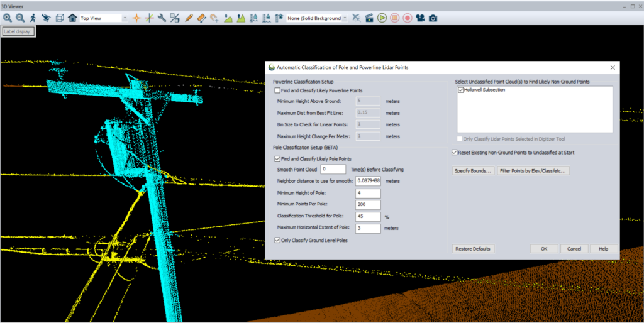Click the screenshot camera icon

[x=433, y=18]
